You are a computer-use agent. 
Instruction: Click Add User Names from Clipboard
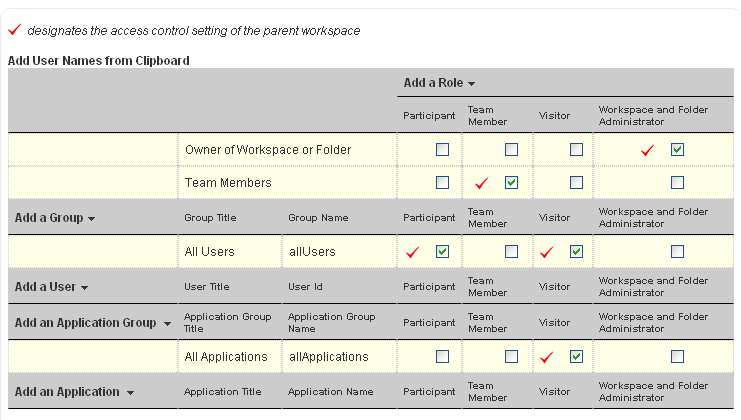click(x=99, y=61)
